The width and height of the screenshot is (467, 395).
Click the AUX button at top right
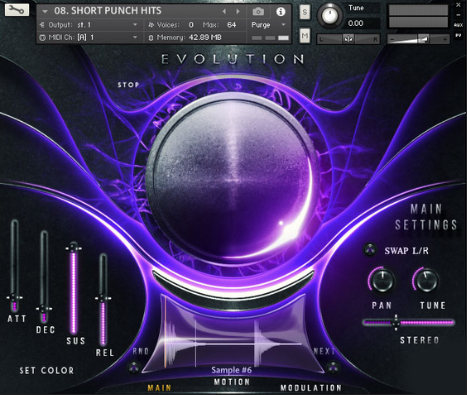click(459, 25)
